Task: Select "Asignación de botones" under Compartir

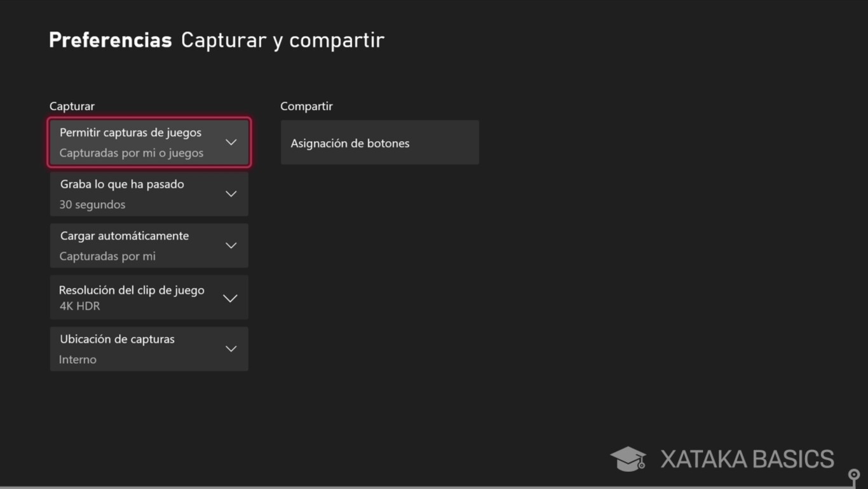Action: point(379,142)
